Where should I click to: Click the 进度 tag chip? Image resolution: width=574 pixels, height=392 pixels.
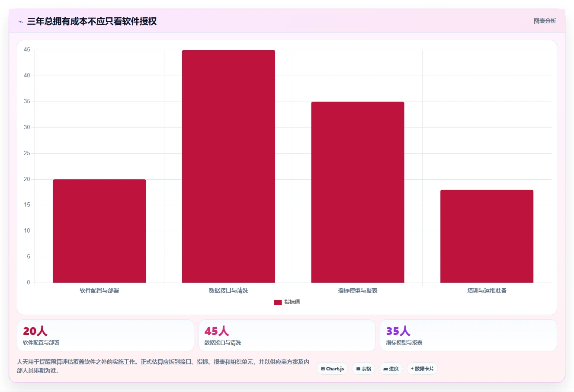coord(391,369)
